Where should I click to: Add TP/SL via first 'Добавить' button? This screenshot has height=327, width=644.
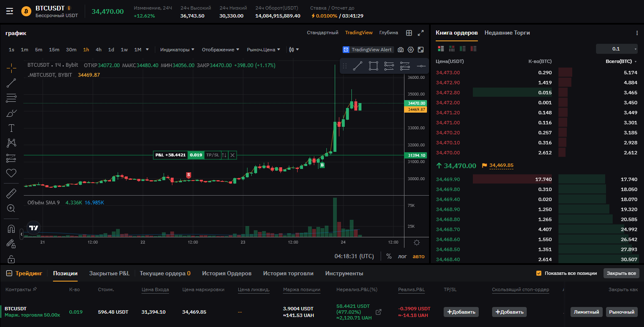[461, 312]
